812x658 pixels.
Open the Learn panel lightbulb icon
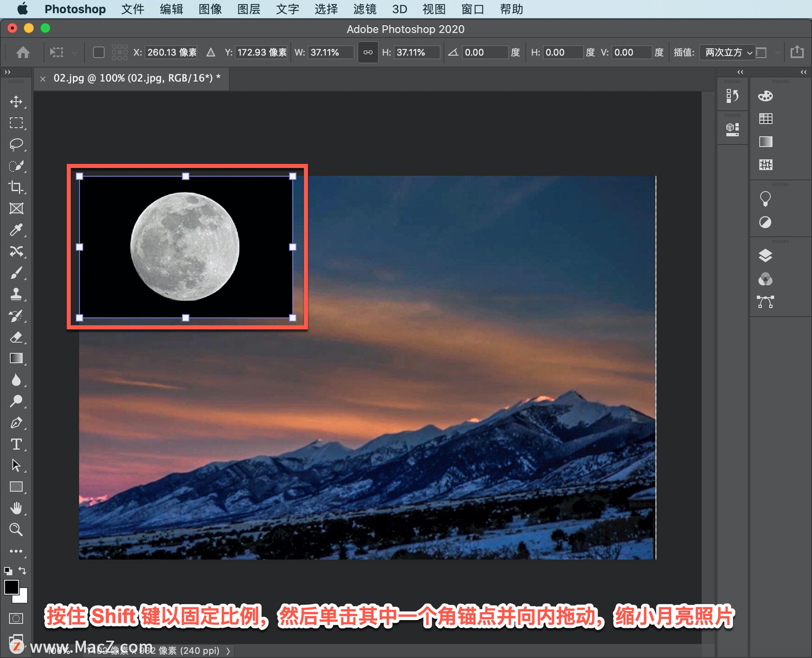765,199
